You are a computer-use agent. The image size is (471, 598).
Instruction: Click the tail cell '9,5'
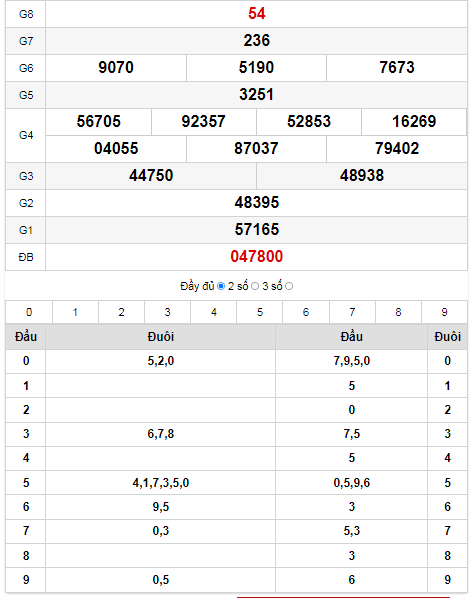pos(161,507)
